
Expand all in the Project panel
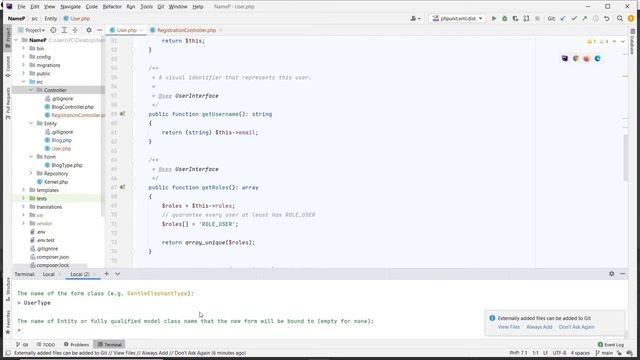[64, 30]
